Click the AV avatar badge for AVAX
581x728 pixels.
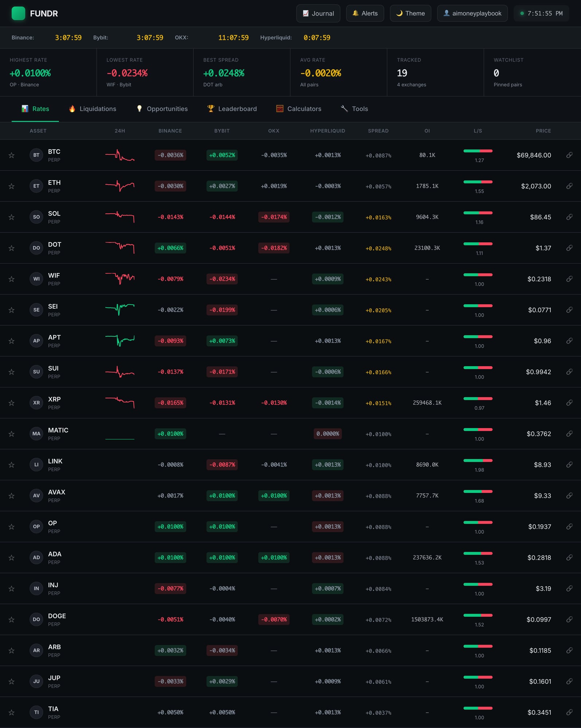coord(36,495)
